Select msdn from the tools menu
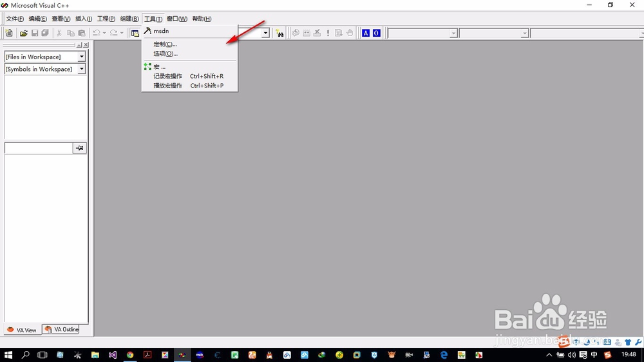Viewport: 644px width, 362px height. tap(190, 31)
